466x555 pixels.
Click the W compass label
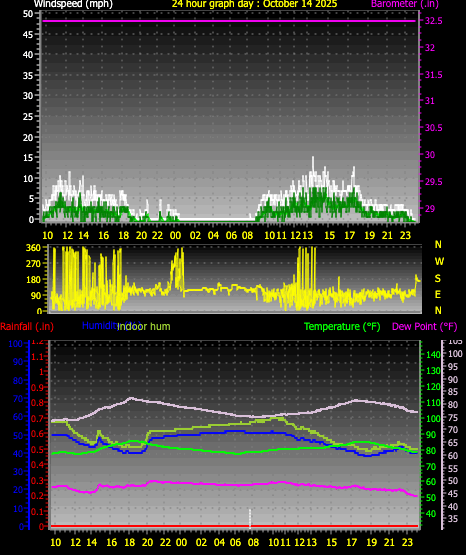[x=439, y=262]
